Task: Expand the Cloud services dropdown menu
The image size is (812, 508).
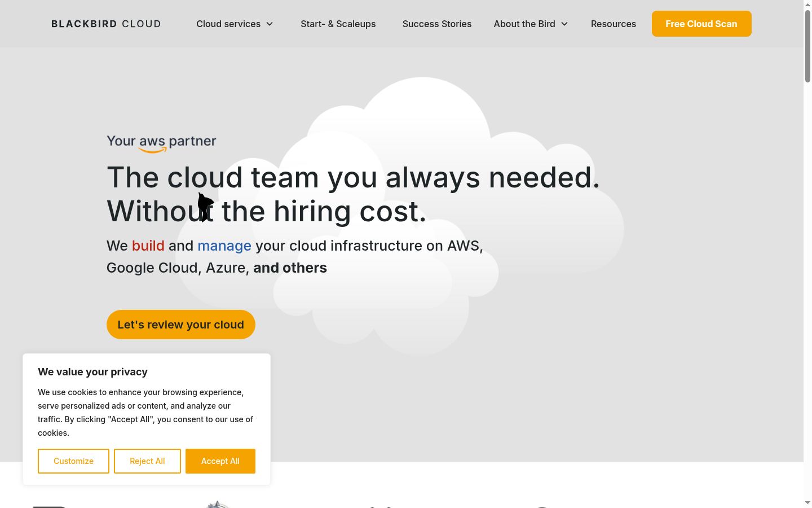Action: pyautogui.click(x=235, y=24)
